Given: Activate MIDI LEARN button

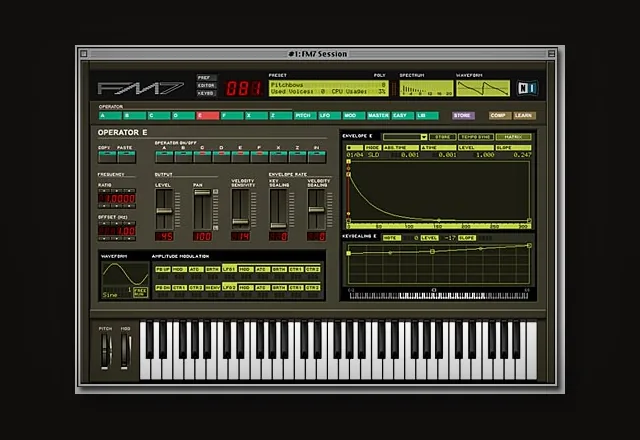Looking at the screenshot, I should point(524,116).
